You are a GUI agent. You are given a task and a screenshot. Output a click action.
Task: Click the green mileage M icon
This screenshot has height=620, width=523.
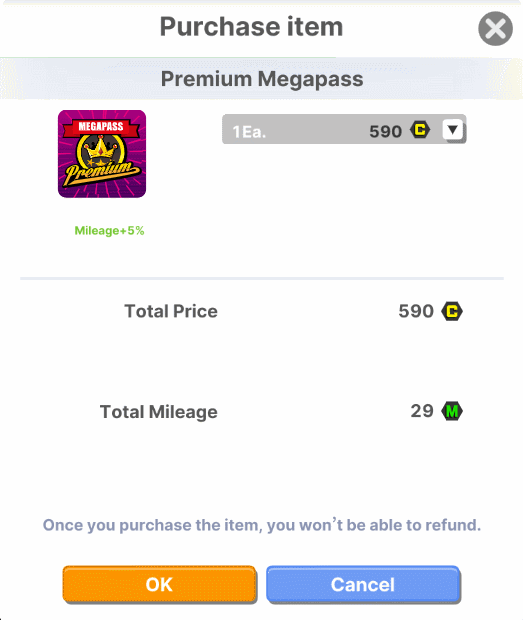point(452,411)
